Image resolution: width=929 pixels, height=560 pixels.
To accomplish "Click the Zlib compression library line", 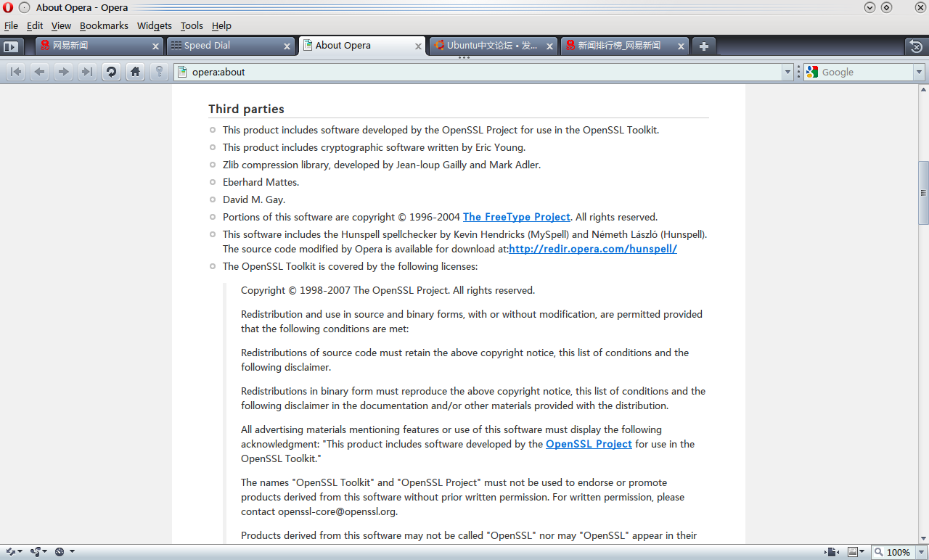I will click(382, 165).
